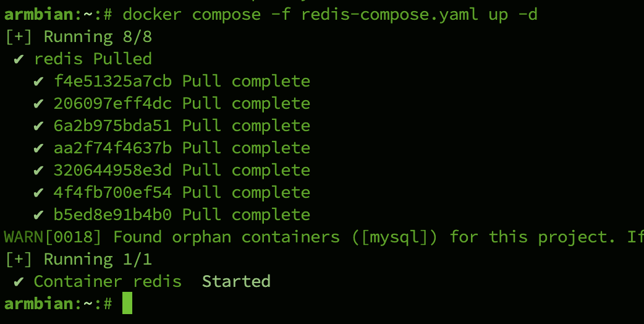This screenshot has width=644, height=324.
Task: Click the checkmark beside "Container redis"
Action: [x=19, y=282]
